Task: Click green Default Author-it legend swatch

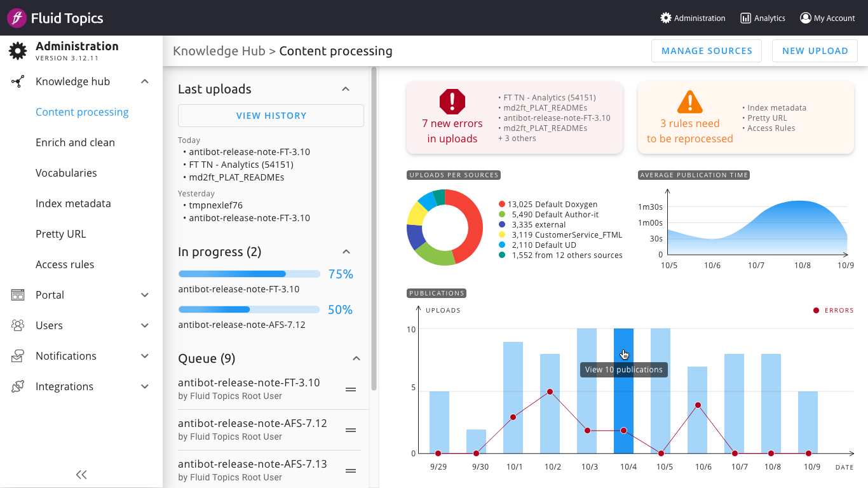Action: 502,215
